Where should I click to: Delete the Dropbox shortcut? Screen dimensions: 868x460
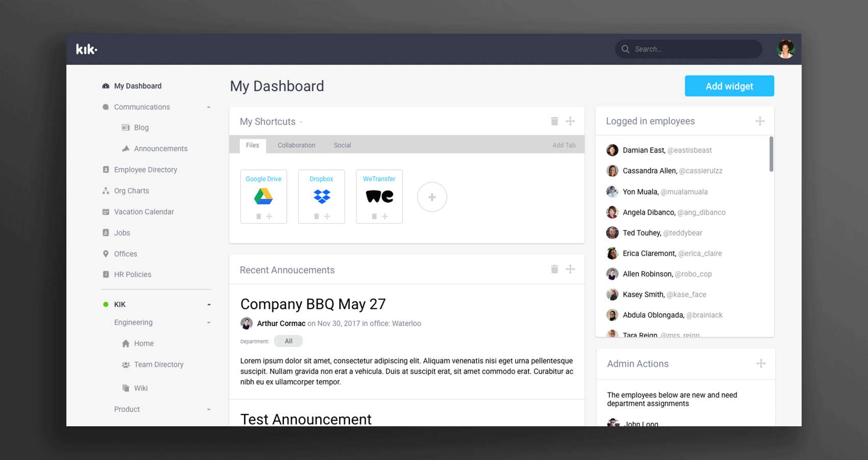[x=317, y=216]
